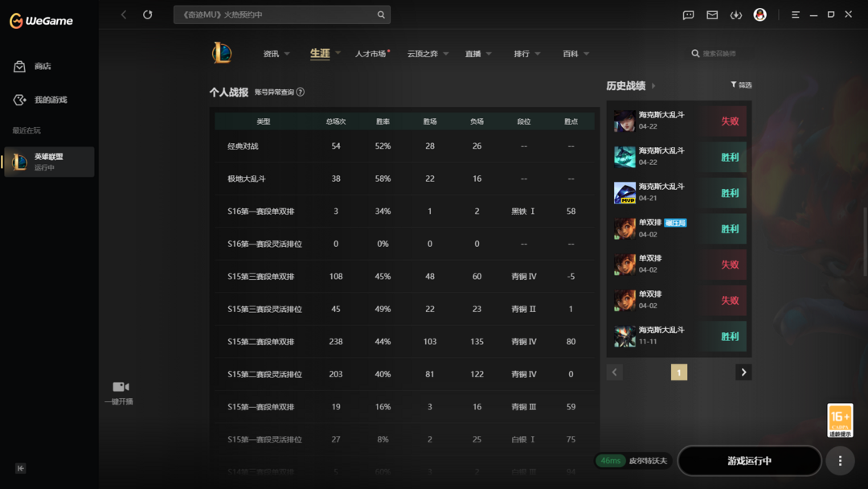Collapse the left sidebar

(x=20, y=469)
